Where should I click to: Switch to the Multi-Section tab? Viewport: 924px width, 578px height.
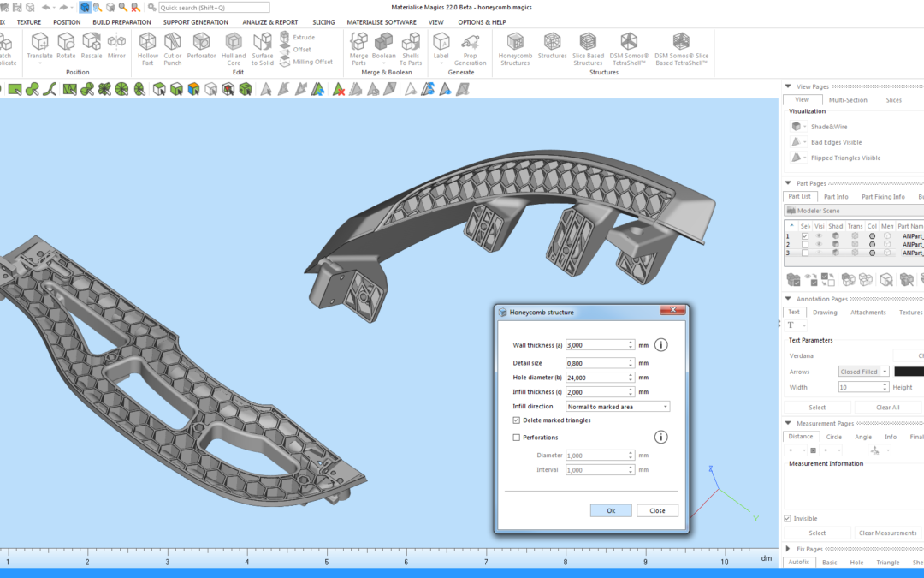(848, 100)
